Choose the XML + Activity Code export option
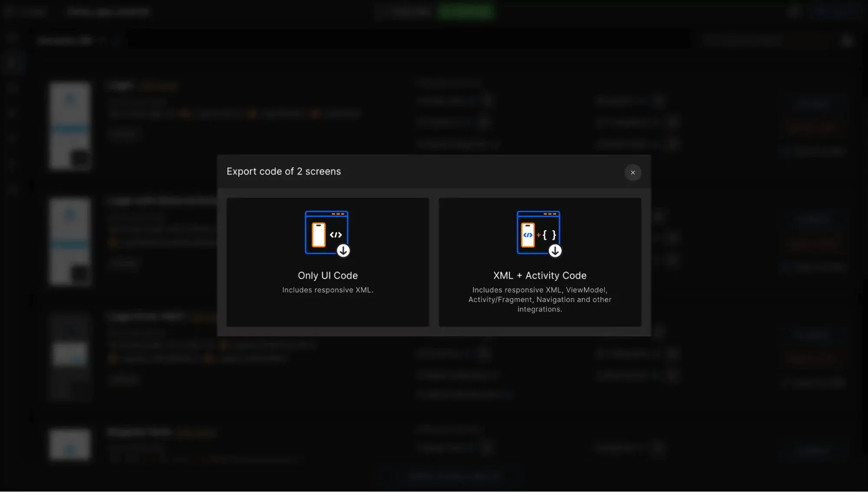This screenshot has width=868, height=492. (x=540, y=262)
